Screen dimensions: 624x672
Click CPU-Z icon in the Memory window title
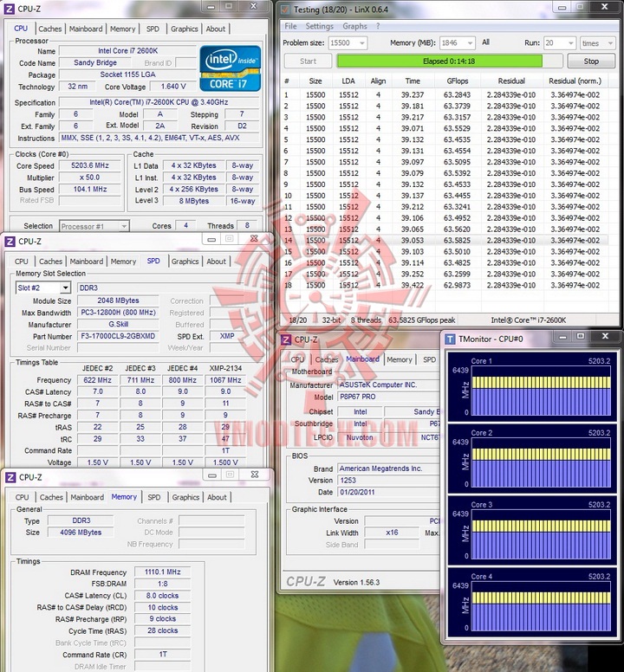(x=10, y=477)
